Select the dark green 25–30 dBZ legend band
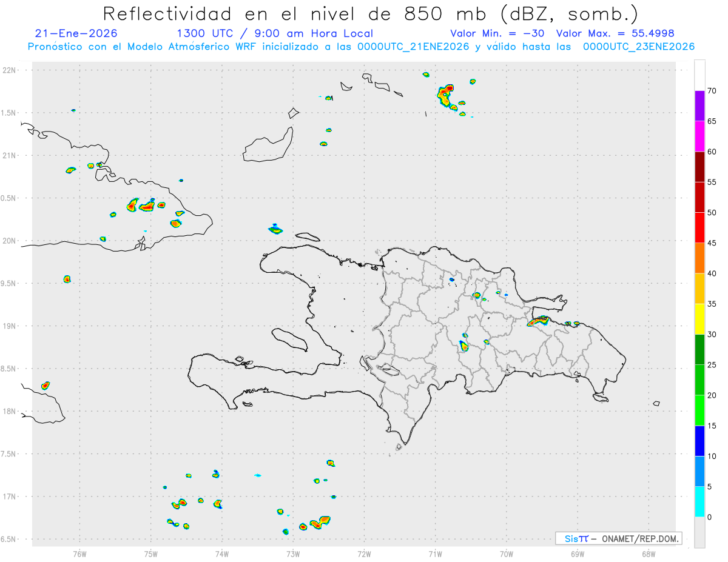The height and width of the screenshot is (562, 728). tap(699, 350)
